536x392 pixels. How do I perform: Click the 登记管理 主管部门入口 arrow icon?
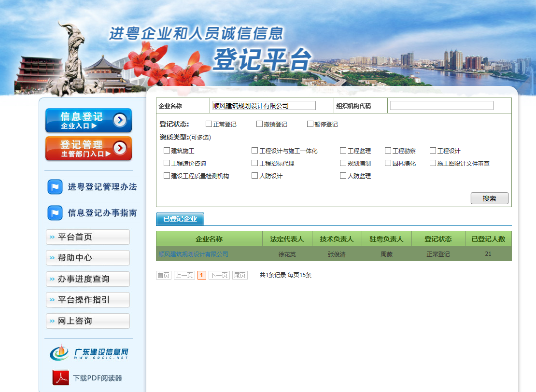click(x=120, y=148)
